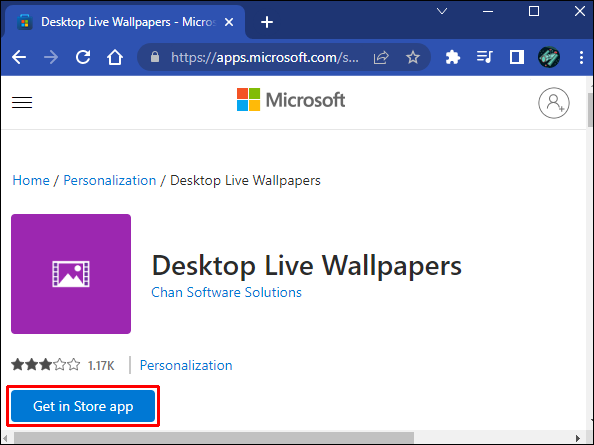Open the Chan Software Solutions link

(x=226, y=292)
